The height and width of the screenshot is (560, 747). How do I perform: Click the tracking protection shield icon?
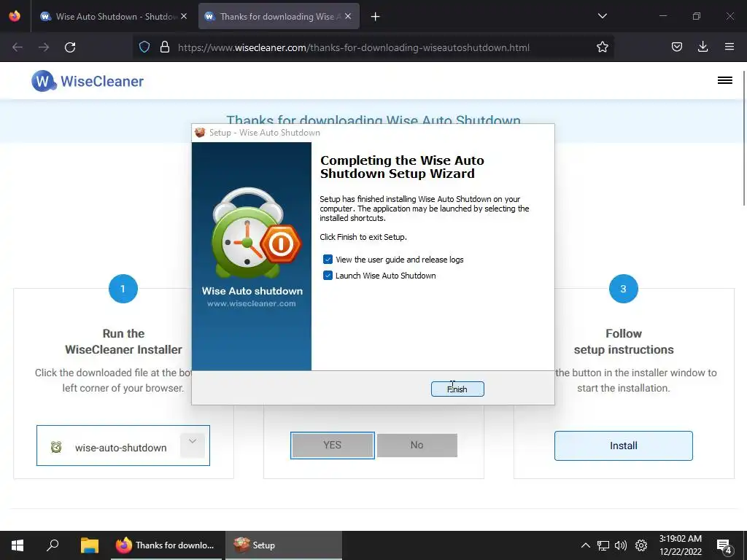coord(144,47)
